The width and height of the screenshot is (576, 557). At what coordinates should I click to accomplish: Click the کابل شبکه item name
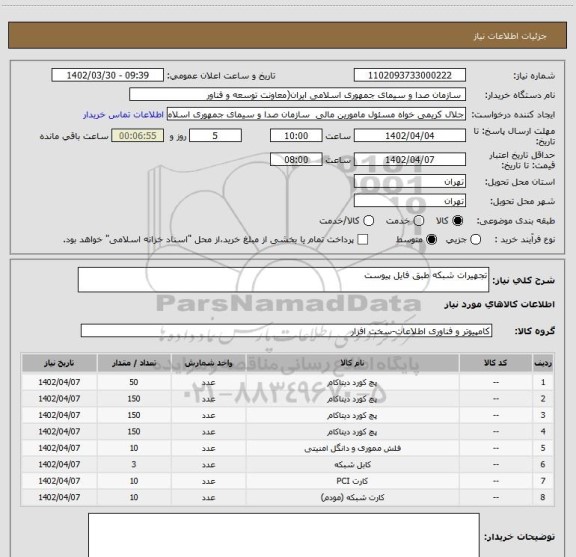click(352, 465)
